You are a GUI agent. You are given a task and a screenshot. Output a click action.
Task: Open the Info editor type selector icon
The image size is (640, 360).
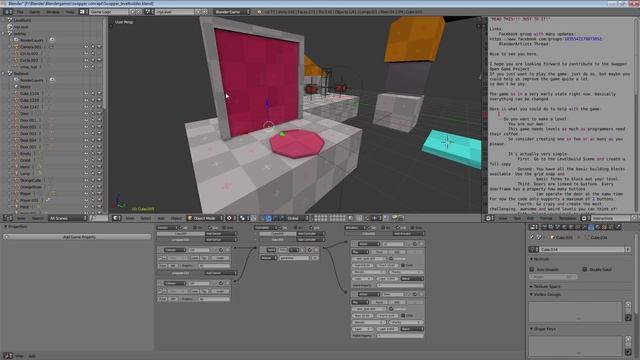click(7, 12)
